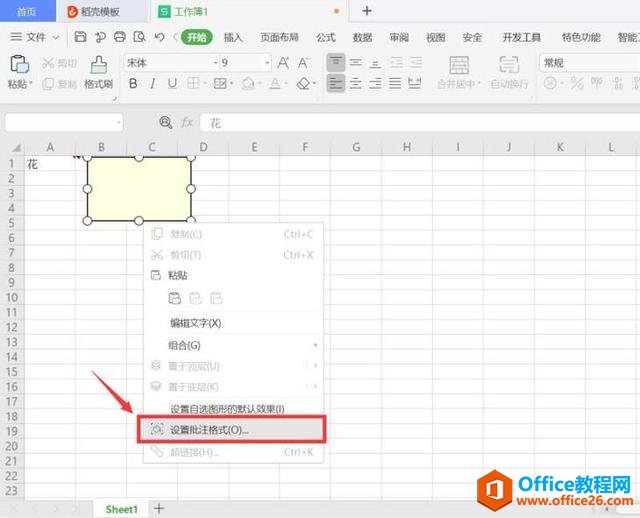Image resolution: width=640 pixels, height=518 pixels.
Task: Click the formula bar input field
Action: (x=420, y=122)
